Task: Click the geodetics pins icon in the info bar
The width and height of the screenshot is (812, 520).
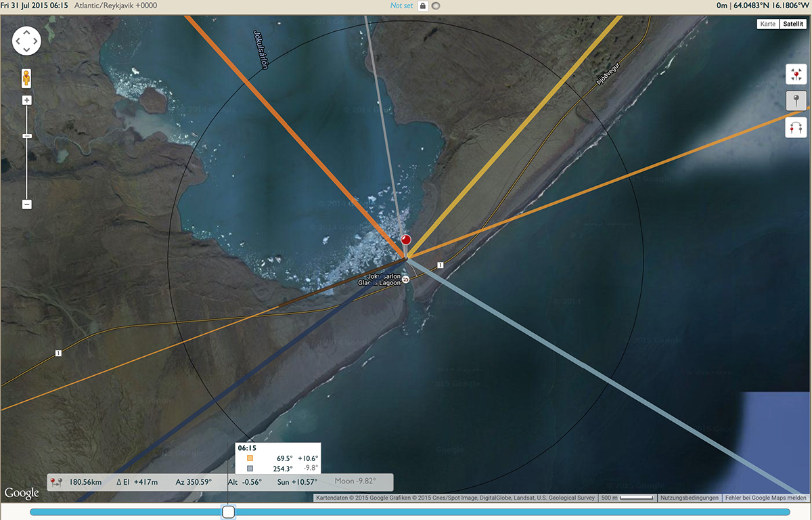Action: [x=57, y=482]
